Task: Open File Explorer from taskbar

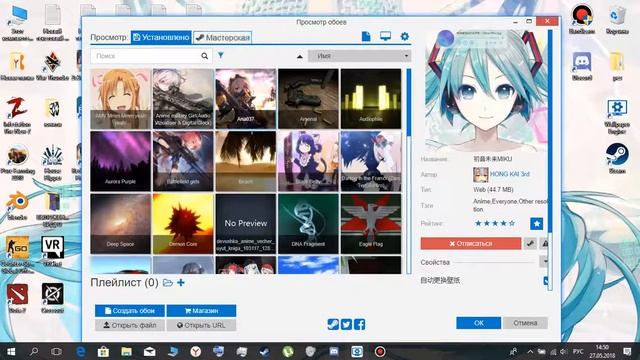Action: click(x=127, y=351)
